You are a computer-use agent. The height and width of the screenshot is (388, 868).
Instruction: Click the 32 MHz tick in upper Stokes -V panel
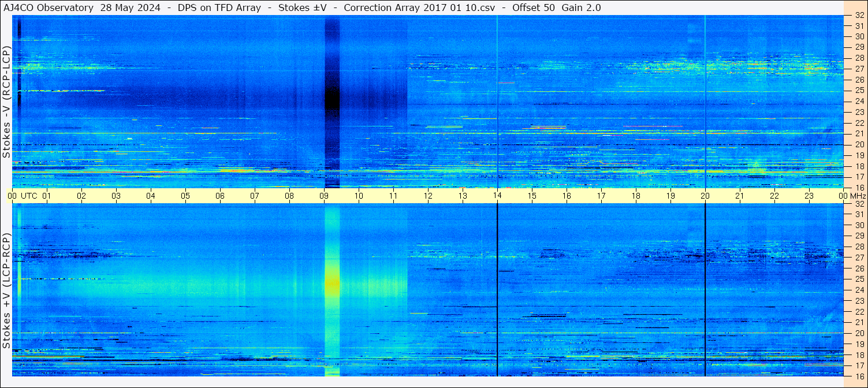coord(859,16)
